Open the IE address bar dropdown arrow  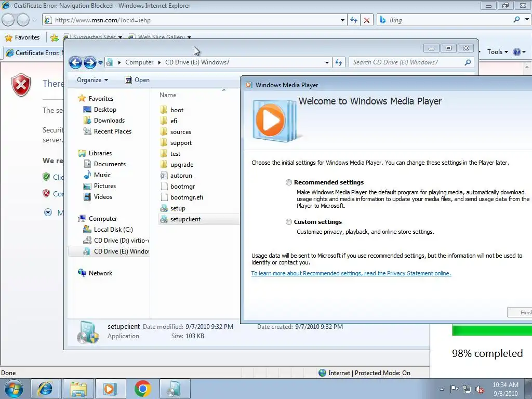click(x=342, y=20)
